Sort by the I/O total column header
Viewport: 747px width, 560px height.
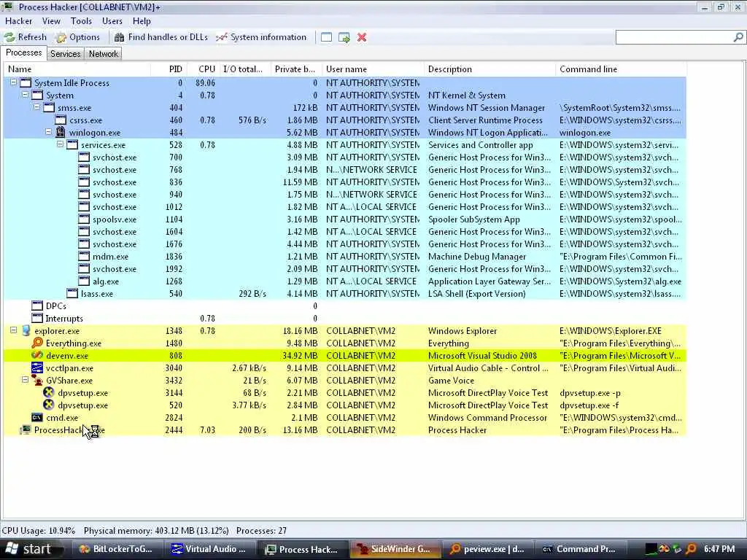245,69
